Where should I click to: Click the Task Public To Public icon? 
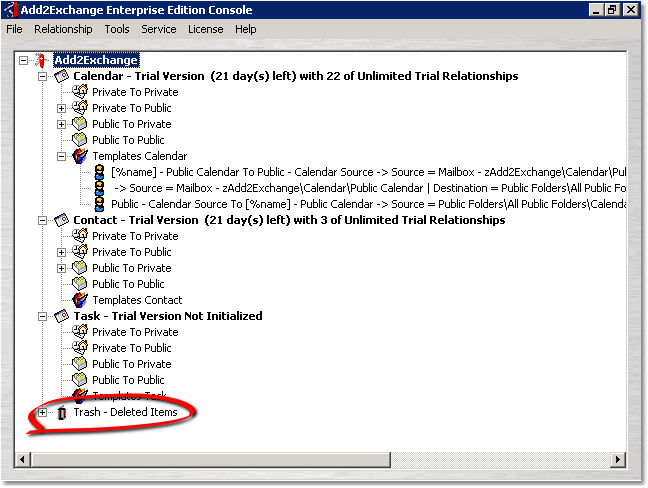80,380
